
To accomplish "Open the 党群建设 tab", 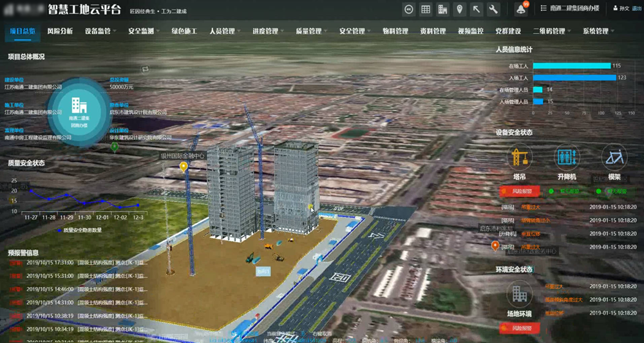I will (x=509, y=31).
